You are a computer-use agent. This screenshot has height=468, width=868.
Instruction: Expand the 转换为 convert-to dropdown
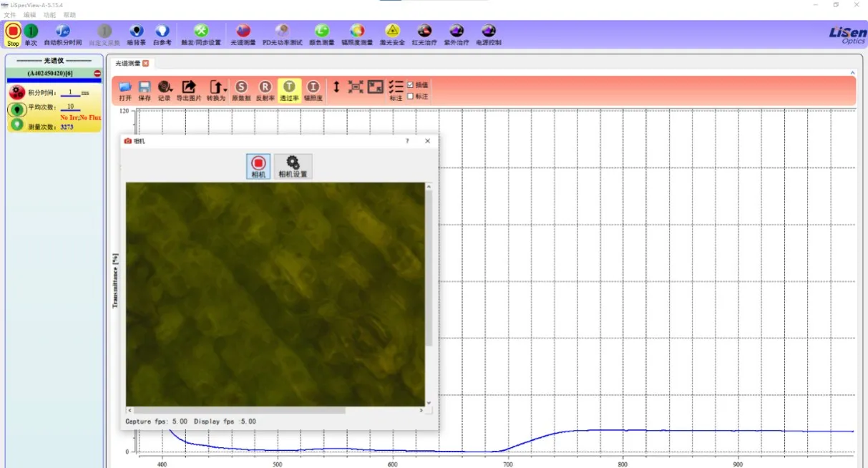(225, 88)
